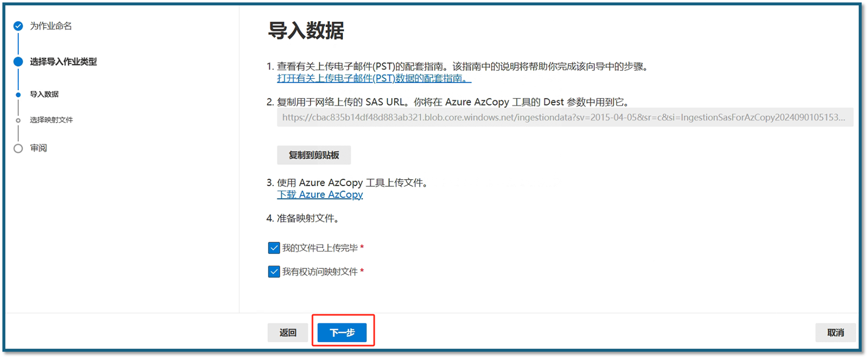Jump to the 导入数据 sub-step label

pos(44,94)
